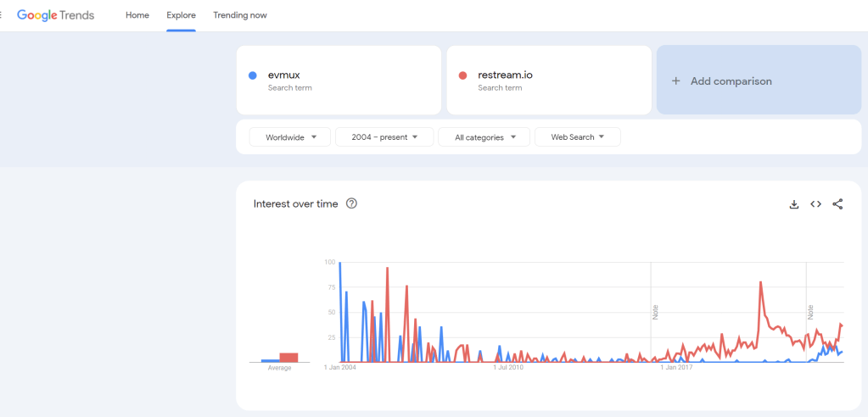Share the Interest over time chart
The width and height of the screenshot is (868, 417).
[x=837, y=204]
